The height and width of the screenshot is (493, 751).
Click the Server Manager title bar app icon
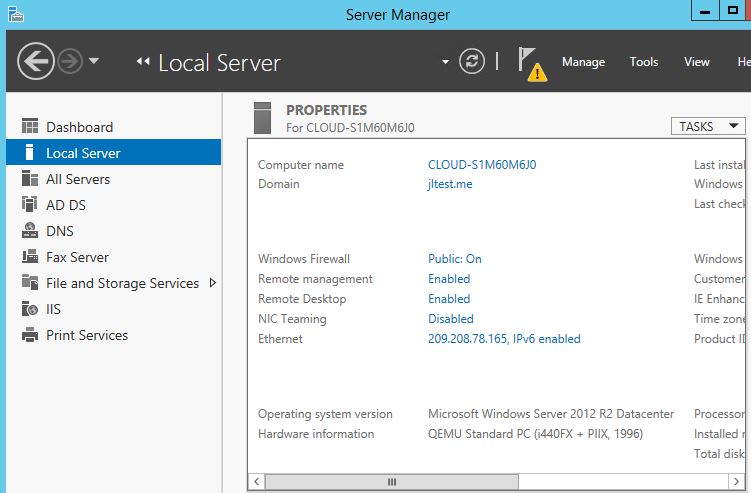click(x=16, y=14)
